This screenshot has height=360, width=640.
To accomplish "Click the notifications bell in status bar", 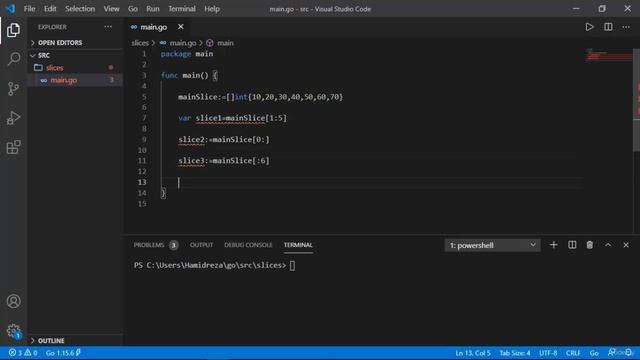I will [629, 353].
